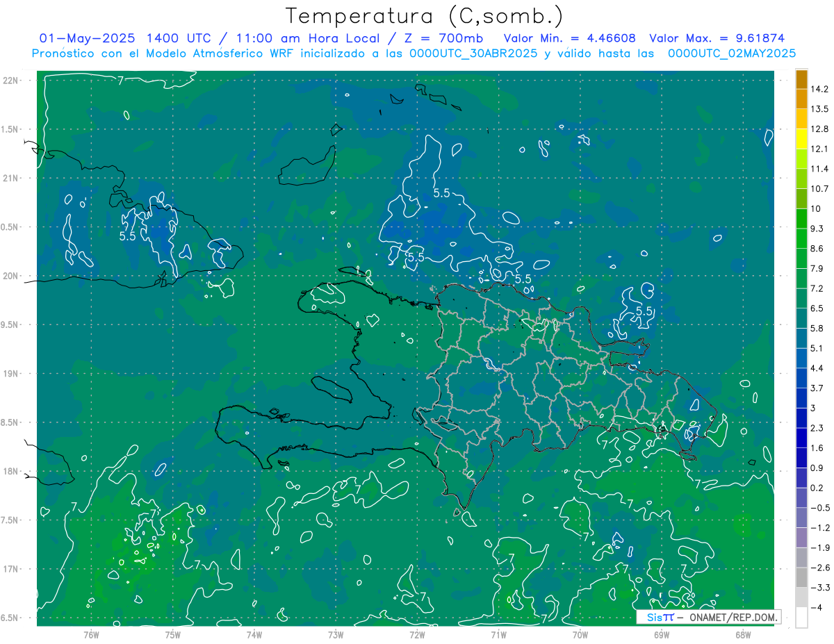Click the '6.5' colorbar value
This screenshot has height=644, width=834.
tap(818, 308)
